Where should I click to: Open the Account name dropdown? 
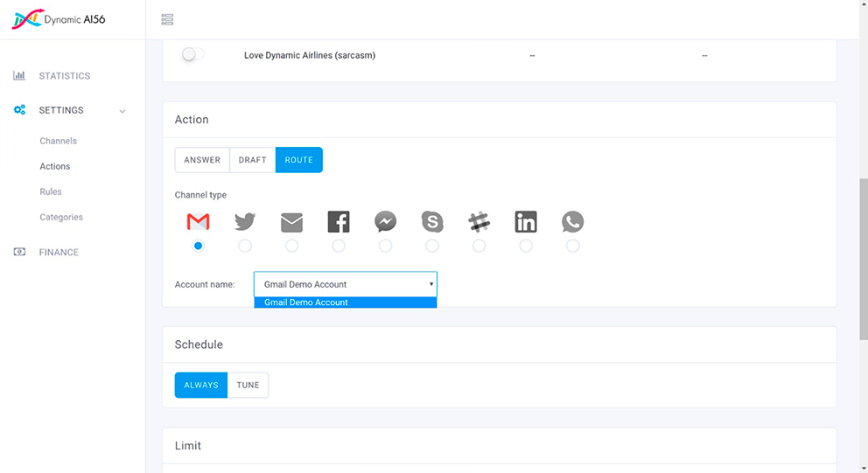point(345,284)
